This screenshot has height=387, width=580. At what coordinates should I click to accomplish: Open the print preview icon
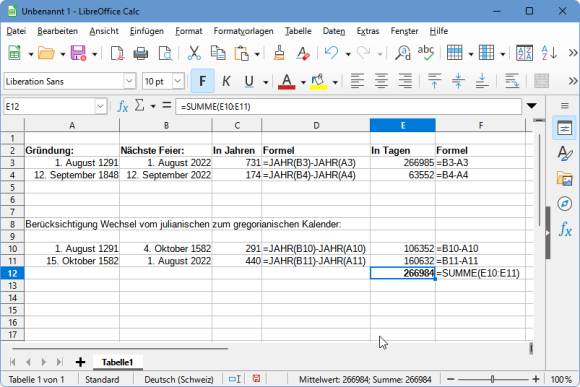pyautogui.click(x=165, y=53)
